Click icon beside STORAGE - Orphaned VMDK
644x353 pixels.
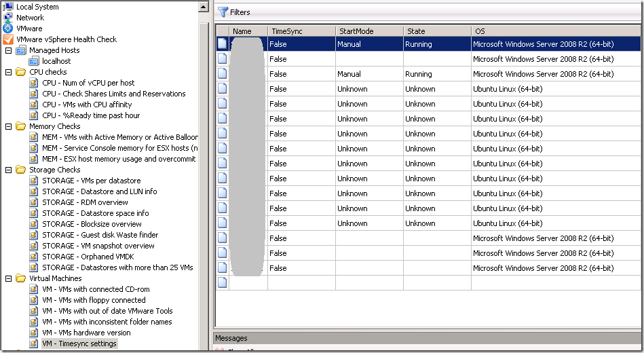point(34,257)
